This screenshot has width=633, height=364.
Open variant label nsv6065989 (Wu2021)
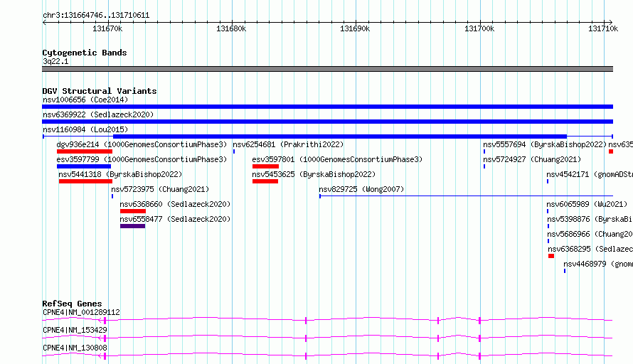587,204
